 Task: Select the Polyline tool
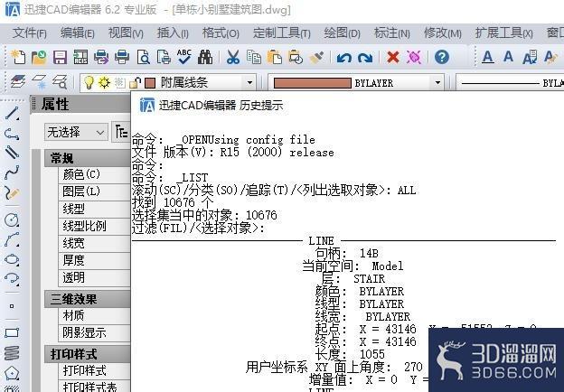(x=12, y=134)
